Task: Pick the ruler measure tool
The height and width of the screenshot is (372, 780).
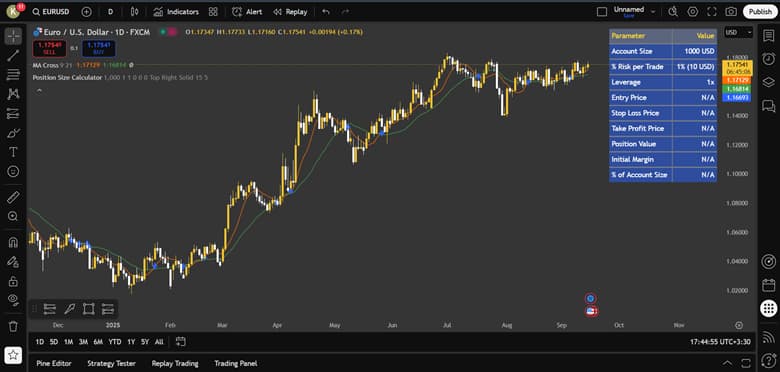Action: 13,197
